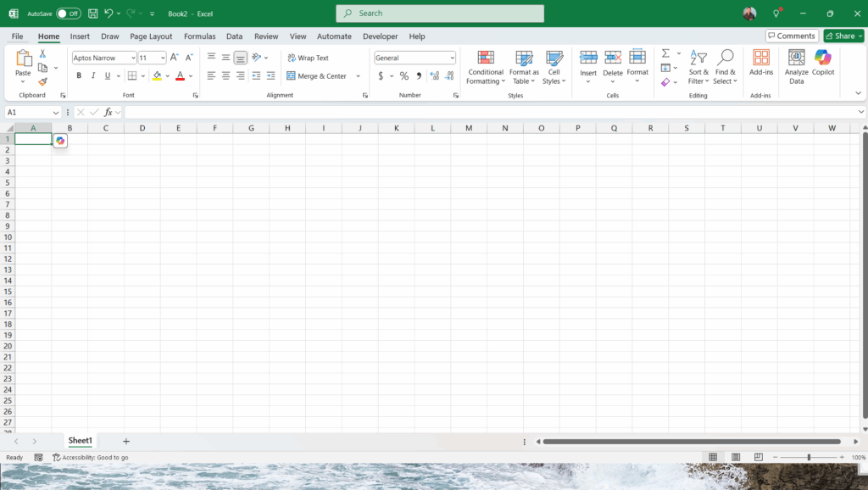This screenshot has height=490, width=868.
Task: Click the Format Painter brush icon
Action: point(42,82)
